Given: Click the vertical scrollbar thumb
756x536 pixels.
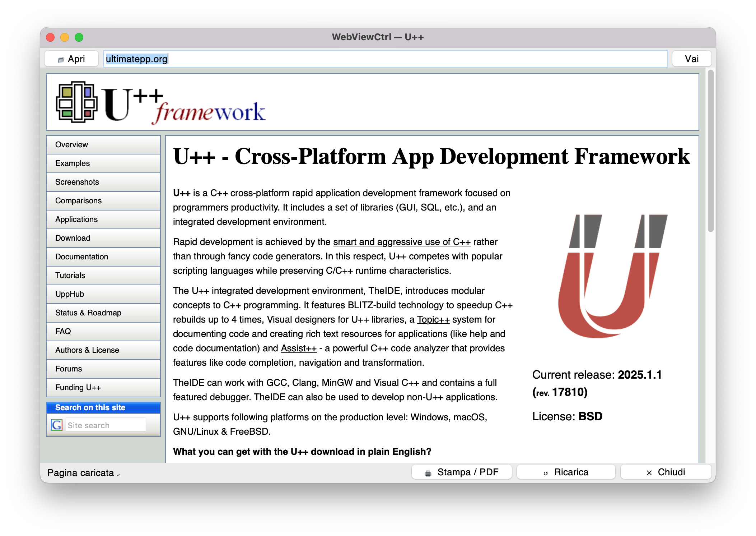Looking at the screenshot, I should 710,151.
